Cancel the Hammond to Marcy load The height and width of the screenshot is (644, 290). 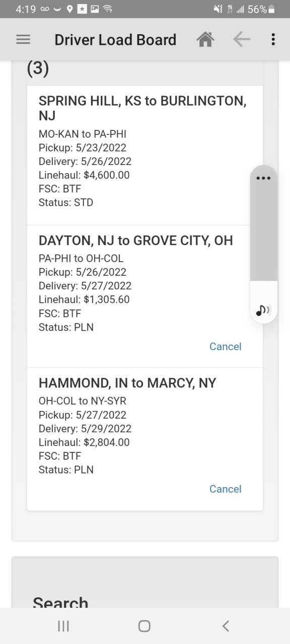[x=226, y=489]
